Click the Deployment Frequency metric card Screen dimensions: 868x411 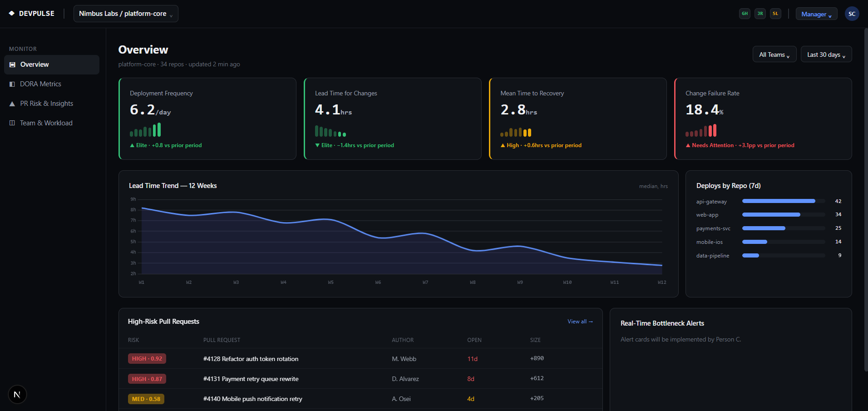[x=207, y=119]
